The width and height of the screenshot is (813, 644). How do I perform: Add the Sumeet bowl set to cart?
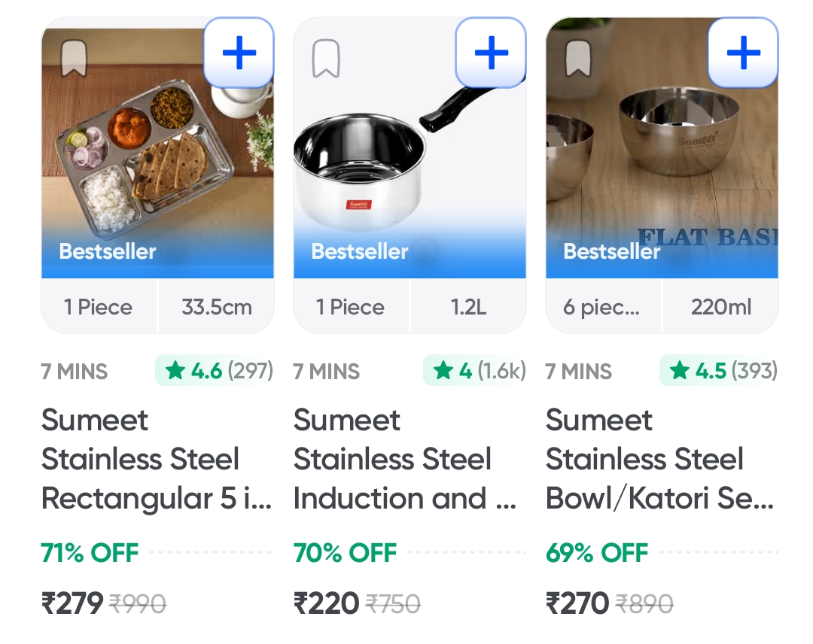click(x=743, y=53)
